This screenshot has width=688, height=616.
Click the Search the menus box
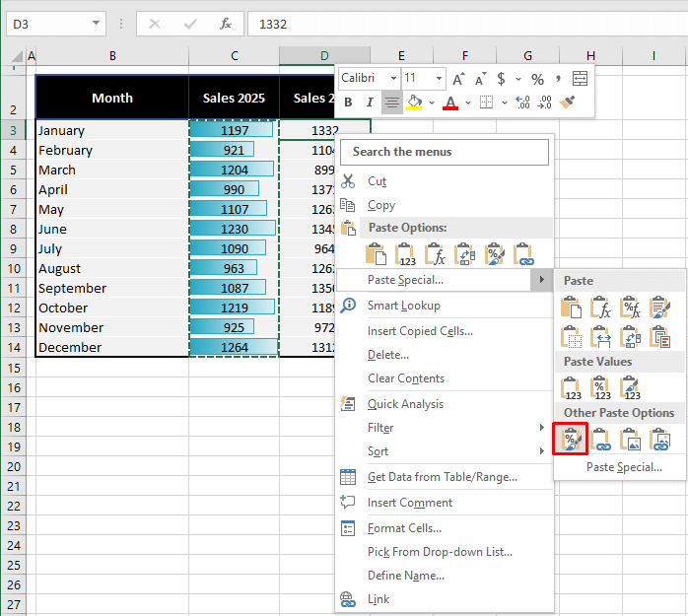pos(444,152)
